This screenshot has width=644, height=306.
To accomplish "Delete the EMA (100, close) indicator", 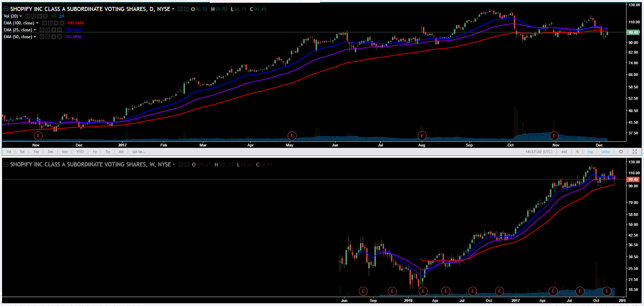I will (x=62, y=23).
